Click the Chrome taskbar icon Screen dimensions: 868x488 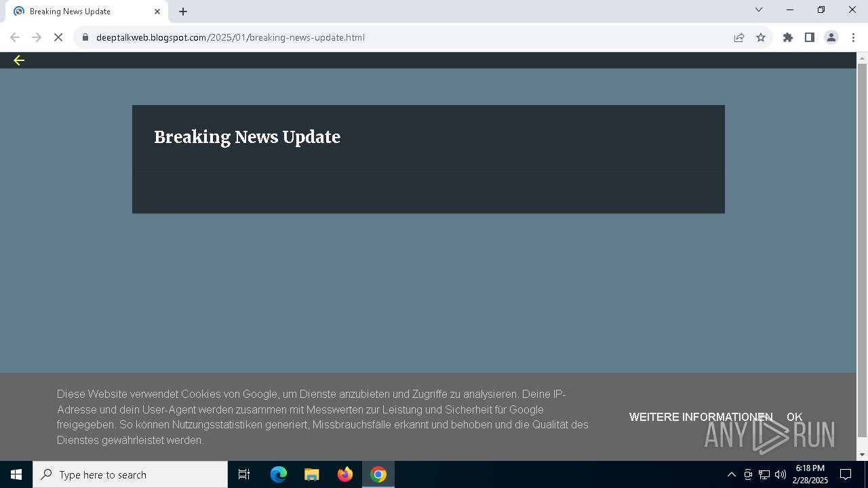(x=378, y=474)
